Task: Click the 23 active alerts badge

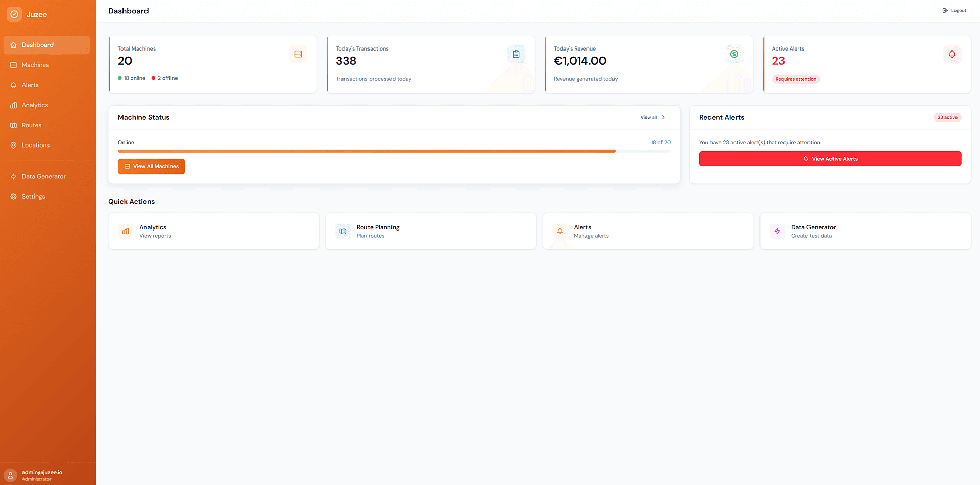Action: coord(947,117)
